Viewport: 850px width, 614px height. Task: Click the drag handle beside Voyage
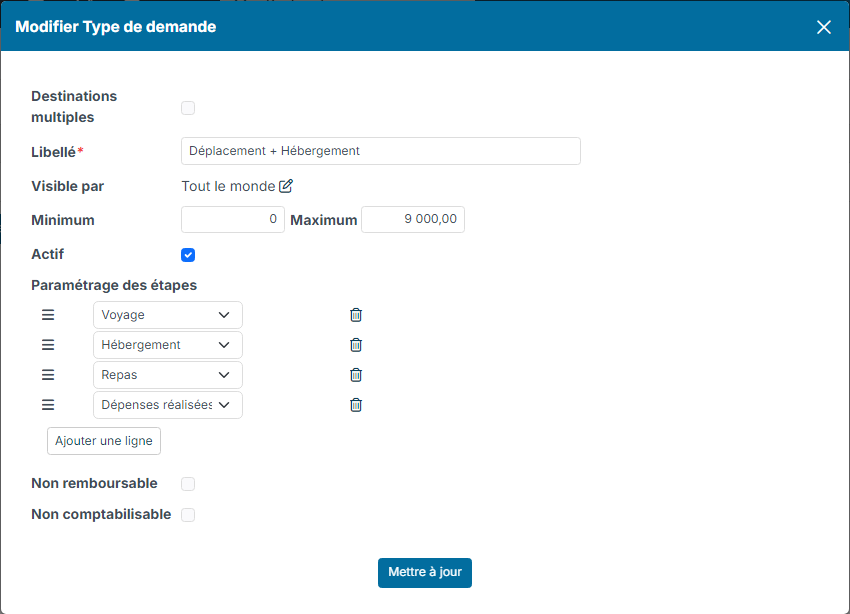[x=48, y=315]
